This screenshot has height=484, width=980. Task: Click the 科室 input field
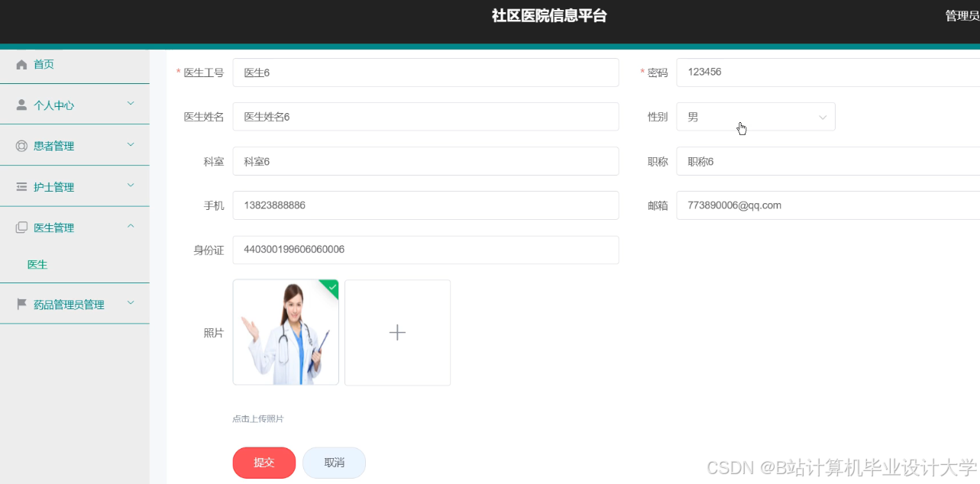[425, 161]
